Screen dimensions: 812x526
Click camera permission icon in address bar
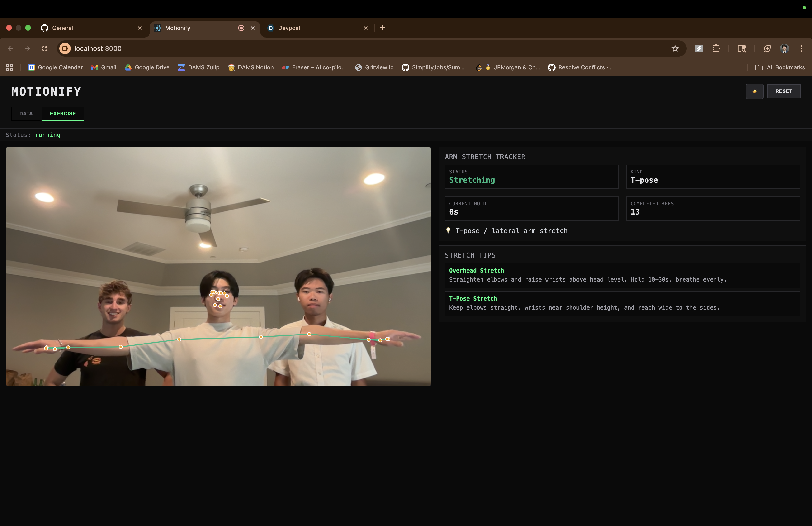(65, 48)
